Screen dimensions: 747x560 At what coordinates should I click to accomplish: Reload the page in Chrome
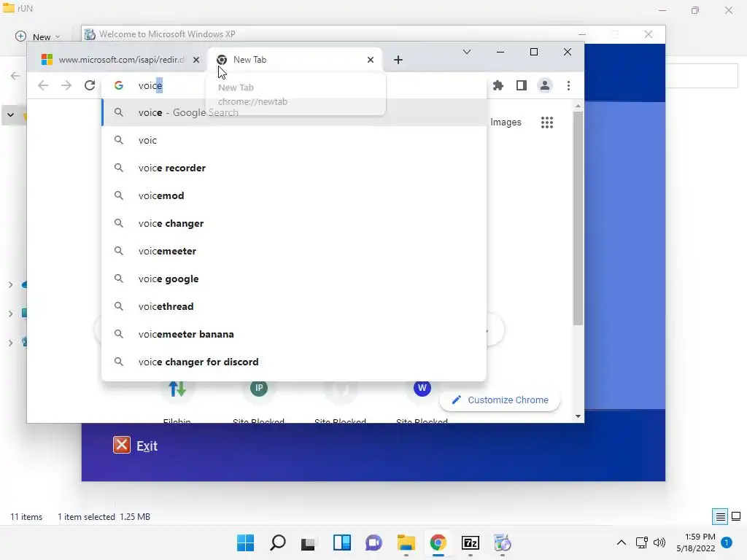pos(90,85)
